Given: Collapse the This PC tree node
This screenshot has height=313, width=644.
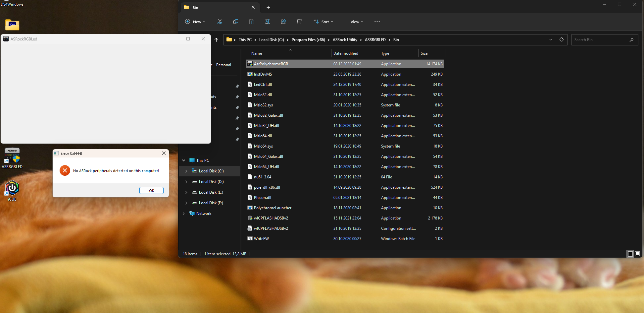Looking at the screenshot, I should coord(184,160).
